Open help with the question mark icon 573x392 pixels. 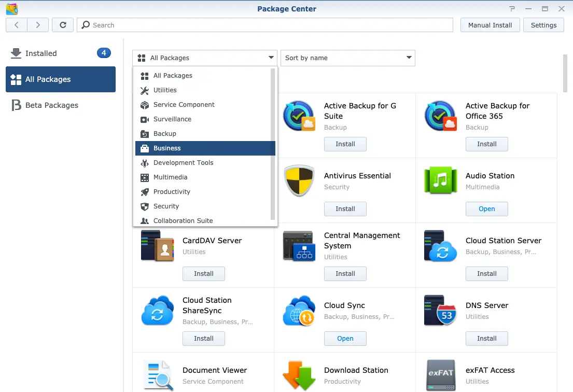512,9
